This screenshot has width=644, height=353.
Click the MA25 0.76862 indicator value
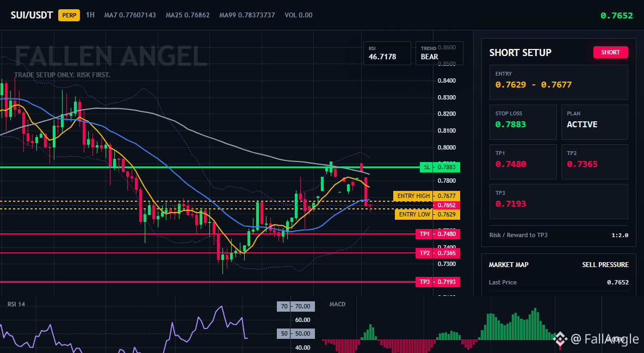pyautogui.click(x=188, y=15)
